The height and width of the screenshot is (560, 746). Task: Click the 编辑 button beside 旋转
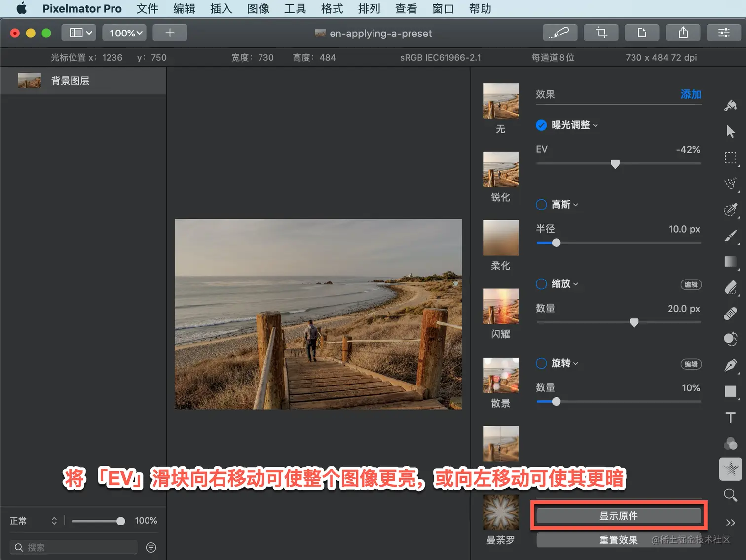[691, 364]
